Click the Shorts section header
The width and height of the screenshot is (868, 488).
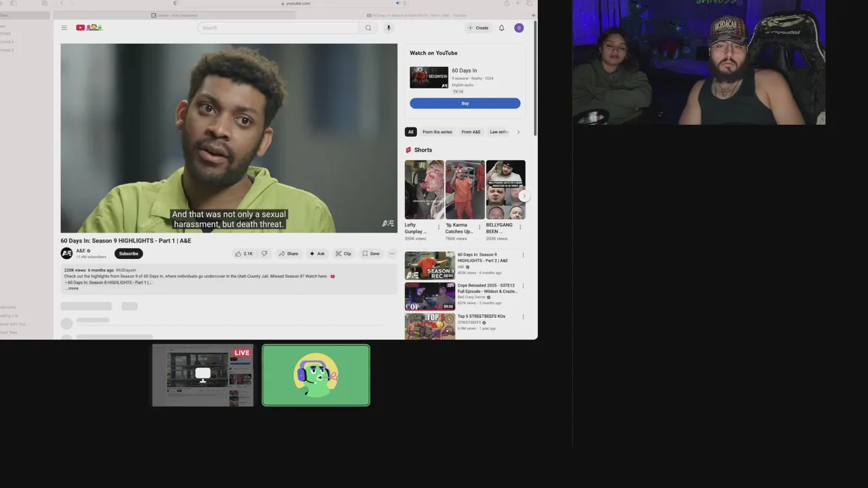[419, 150]
